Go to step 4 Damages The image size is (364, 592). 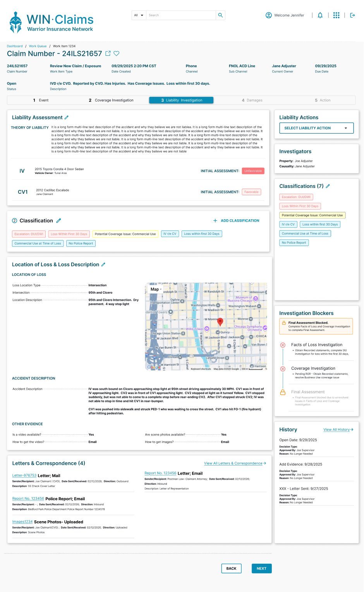pyautogui.click(x=252, y=100)
